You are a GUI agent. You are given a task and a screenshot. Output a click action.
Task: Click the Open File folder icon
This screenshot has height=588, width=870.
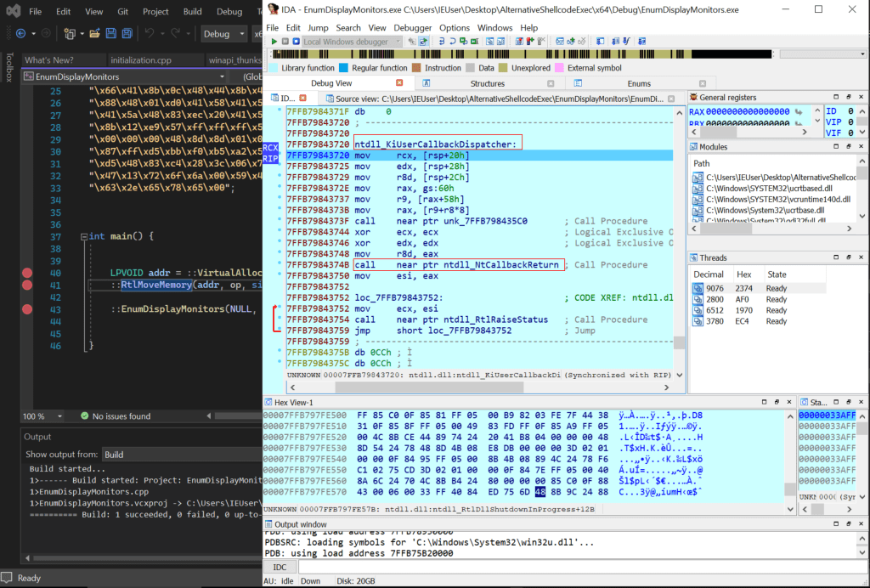pos(93,34)
